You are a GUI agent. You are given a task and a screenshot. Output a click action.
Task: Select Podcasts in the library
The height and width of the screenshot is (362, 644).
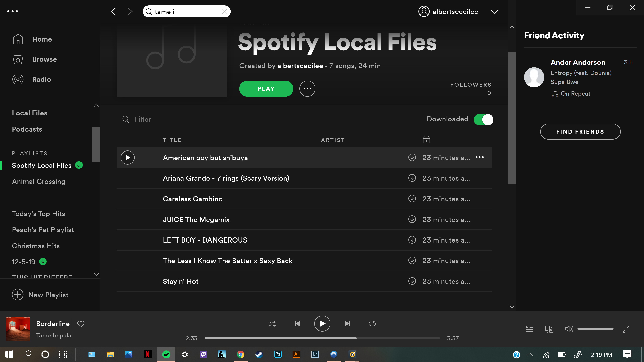coord(27,129)
